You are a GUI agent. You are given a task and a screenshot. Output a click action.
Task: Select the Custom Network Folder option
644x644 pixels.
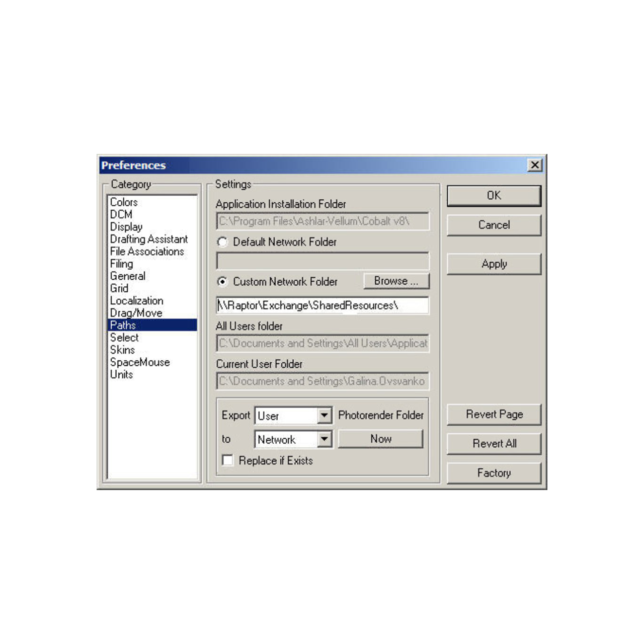point(223,282)
